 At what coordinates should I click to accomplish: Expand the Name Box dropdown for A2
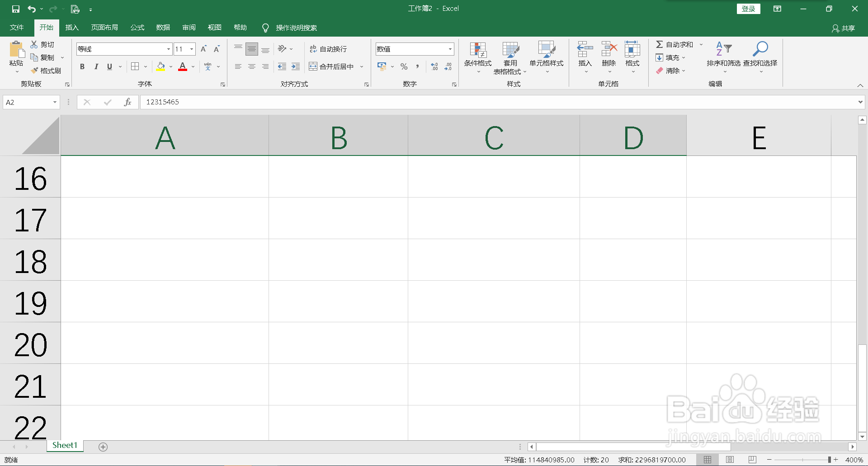pos(55,102)
